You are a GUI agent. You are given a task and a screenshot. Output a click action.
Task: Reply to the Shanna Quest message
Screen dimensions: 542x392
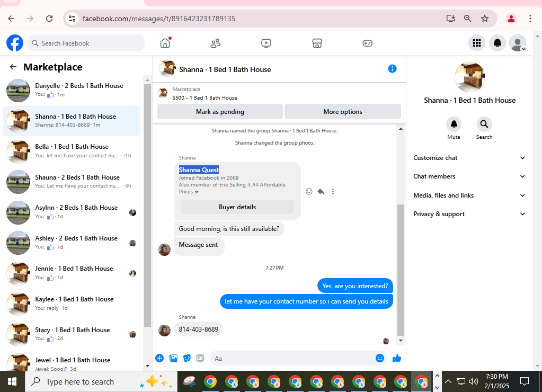click(321, 191)
